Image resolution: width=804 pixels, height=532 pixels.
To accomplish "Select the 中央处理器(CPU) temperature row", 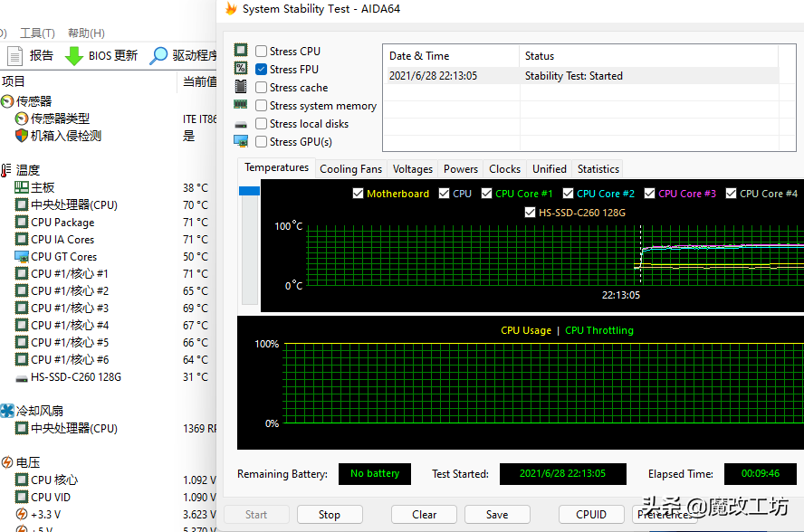I will [108, 205].
